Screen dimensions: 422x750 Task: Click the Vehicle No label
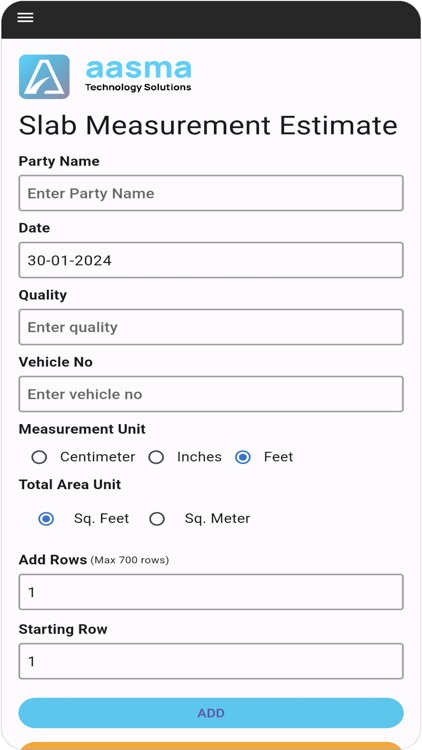(56, 362)
